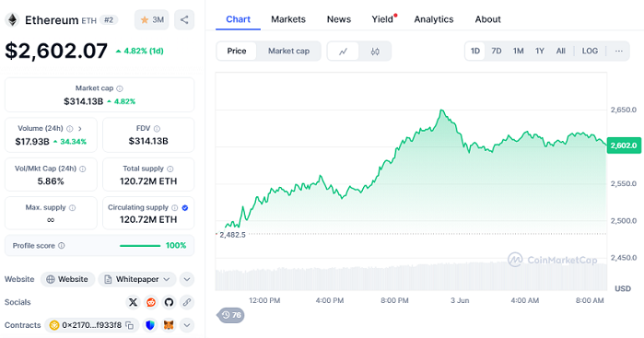Click the Profile score info icon

click(x=61, y=246)
